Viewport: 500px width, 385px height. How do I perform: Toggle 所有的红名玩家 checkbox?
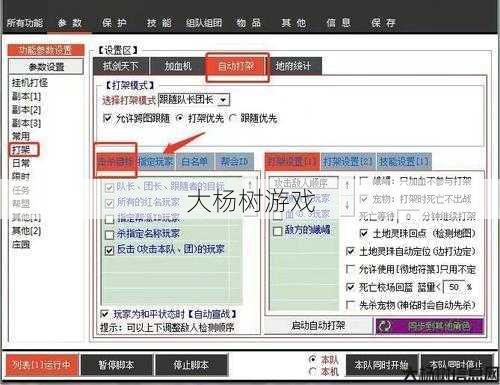[109, 203]
